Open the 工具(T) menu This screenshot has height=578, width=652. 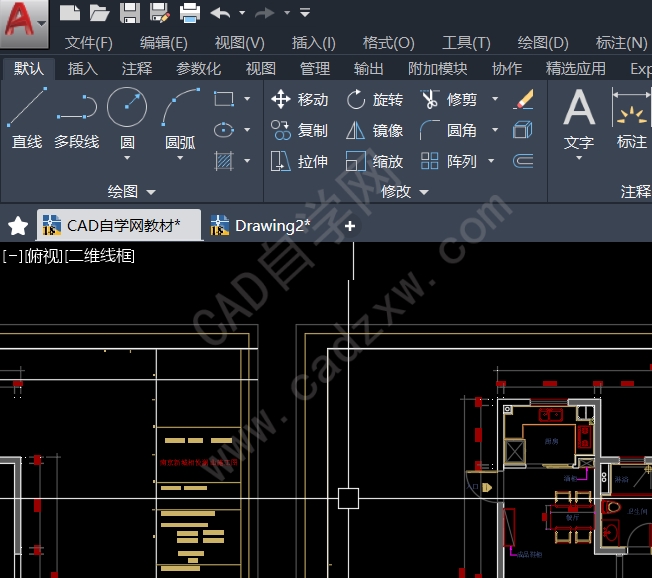coord(466,43)
